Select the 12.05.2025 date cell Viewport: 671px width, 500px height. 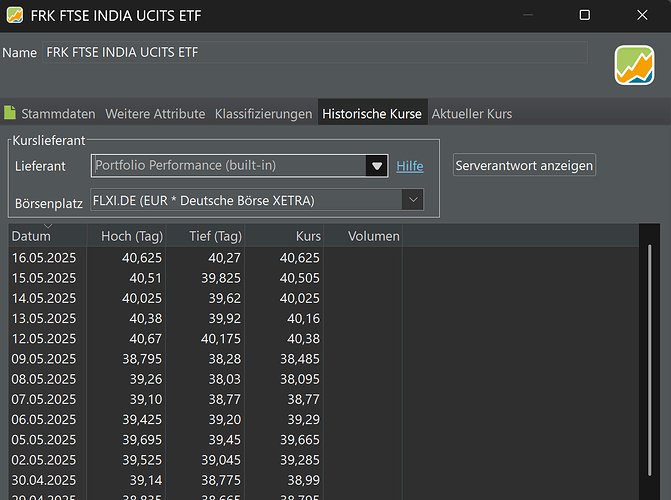44,339
